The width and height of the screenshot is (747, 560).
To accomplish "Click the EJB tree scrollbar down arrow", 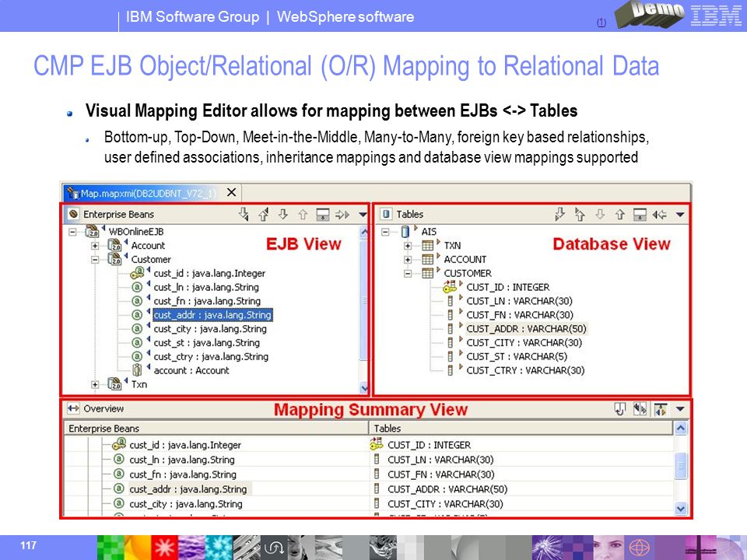I will click(x=364, y=388).
